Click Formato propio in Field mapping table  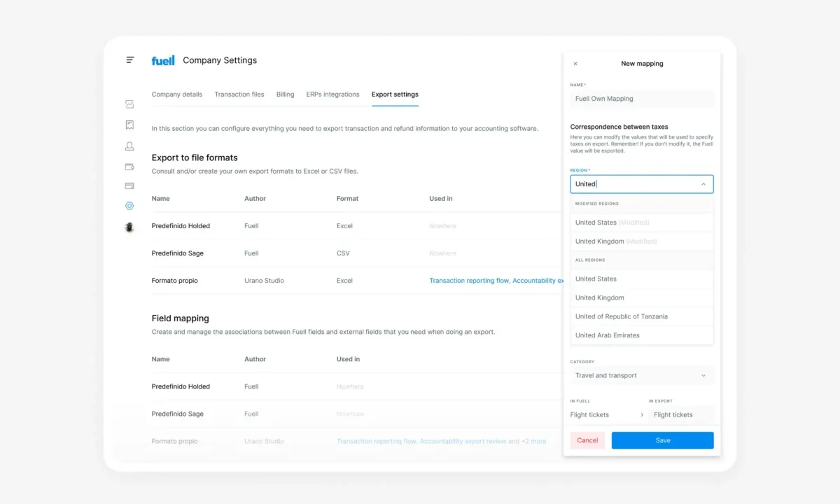[174, 441]
